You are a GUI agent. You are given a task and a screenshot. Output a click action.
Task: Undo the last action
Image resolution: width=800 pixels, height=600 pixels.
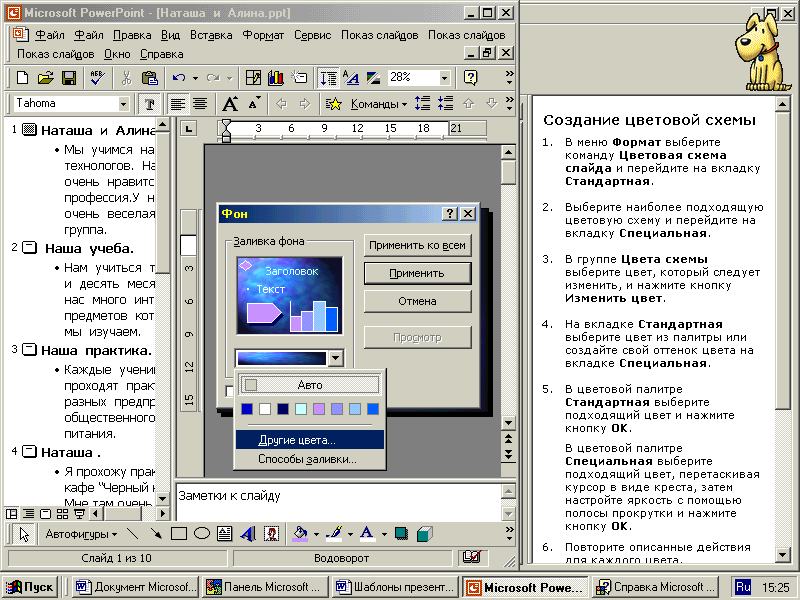(x=178, y=78)
